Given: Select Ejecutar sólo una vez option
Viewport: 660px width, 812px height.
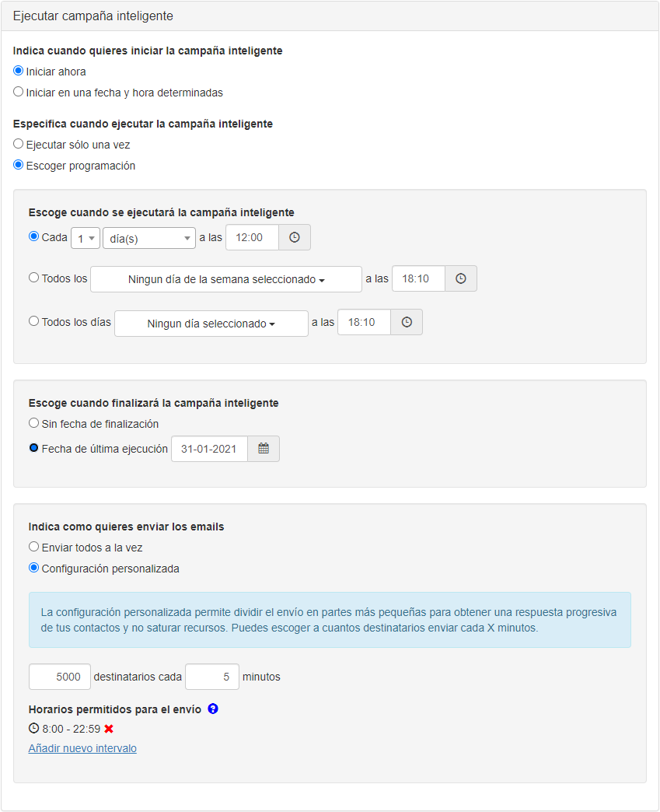Looking at the screenshot, I should [19, 144].
